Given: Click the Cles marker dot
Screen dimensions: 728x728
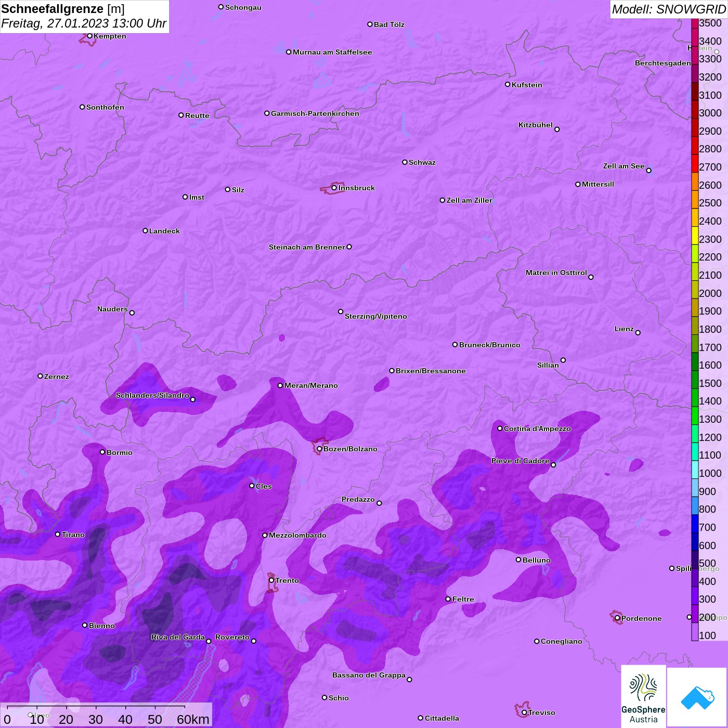Looking at the screenshot, I should tap(252, 486).
